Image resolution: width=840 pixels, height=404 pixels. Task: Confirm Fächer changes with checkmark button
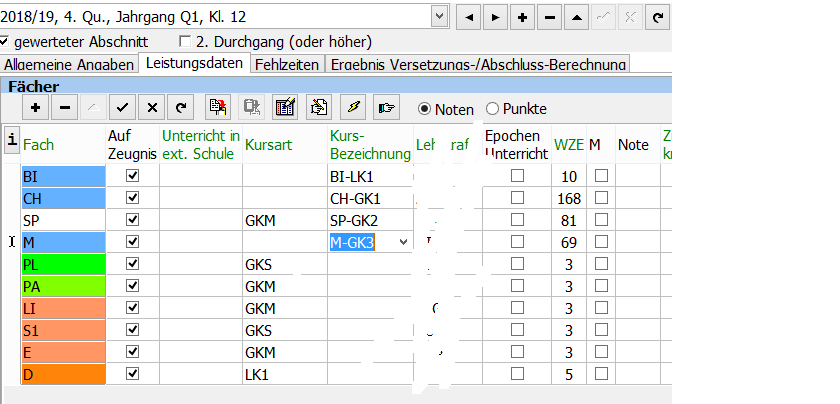[122, 108]
